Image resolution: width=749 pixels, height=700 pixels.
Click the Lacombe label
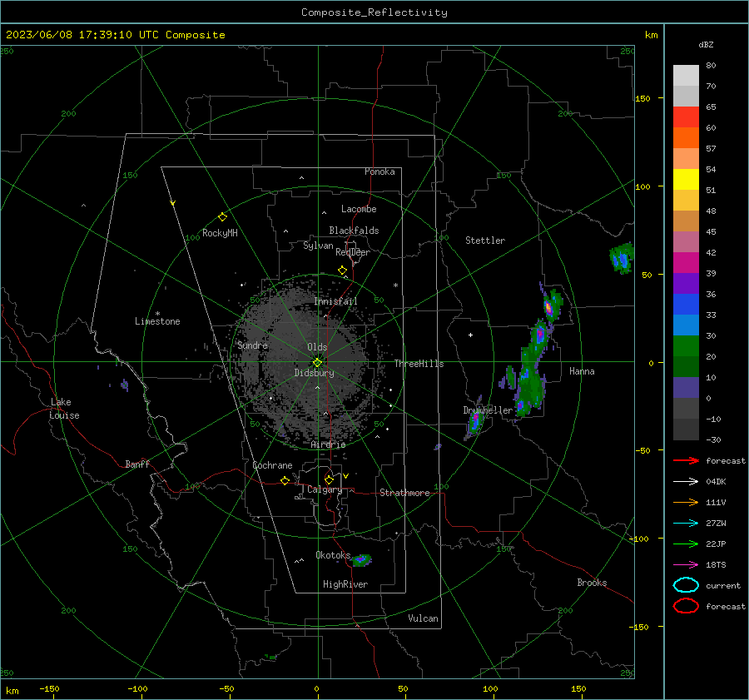pos(359,209)
